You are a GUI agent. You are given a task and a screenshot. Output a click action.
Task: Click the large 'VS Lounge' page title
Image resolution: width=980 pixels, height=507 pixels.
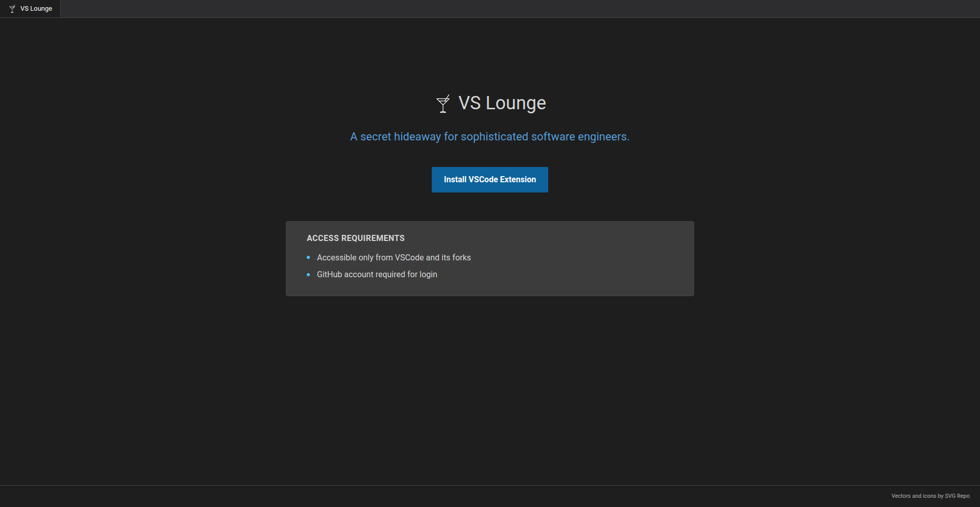click(502, 103)
